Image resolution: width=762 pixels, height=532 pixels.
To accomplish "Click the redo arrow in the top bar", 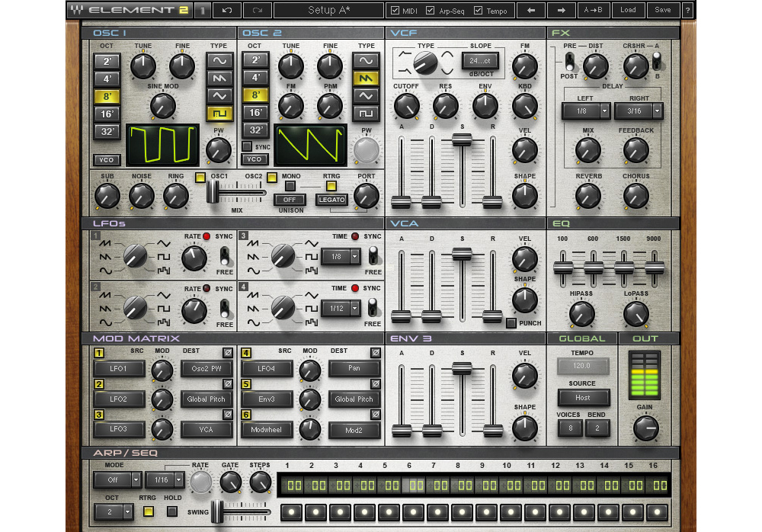I will point(258,10).
